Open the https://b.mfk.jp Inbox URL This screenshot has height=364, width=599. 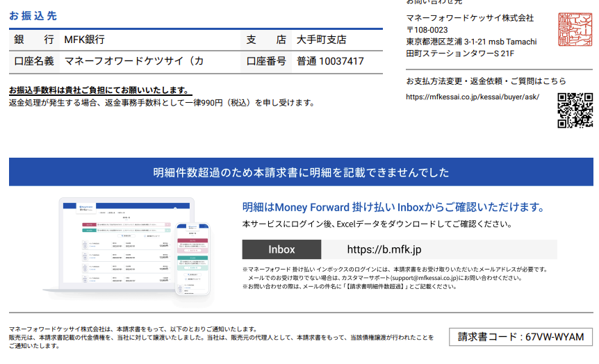point(384,249)
